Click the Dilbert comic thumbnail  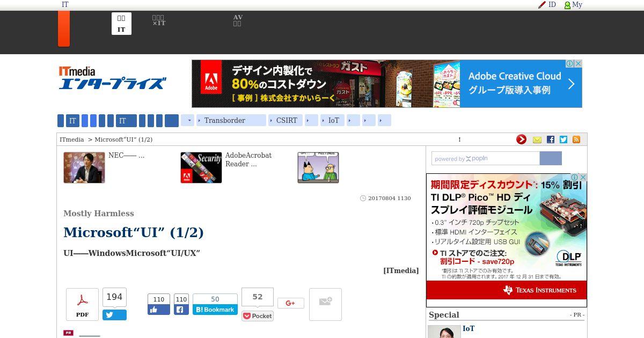(x=318, y=167)
